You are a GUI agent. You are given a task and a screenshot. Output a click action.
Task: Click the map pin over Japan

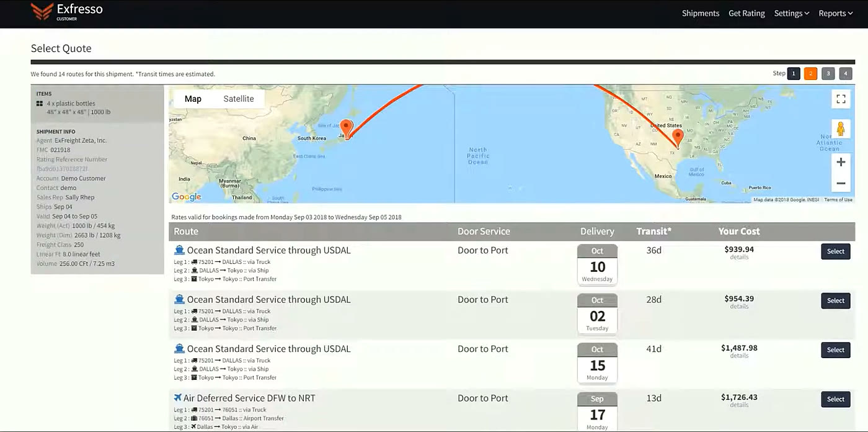[x=347, y=128]
